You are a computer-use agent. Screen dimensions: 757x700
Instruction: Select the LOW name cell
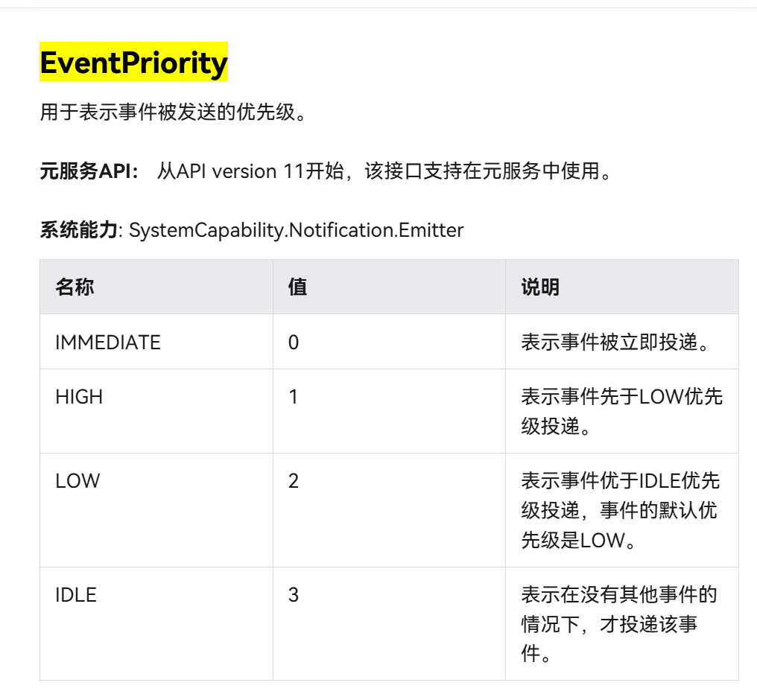(x=77, y=481)
